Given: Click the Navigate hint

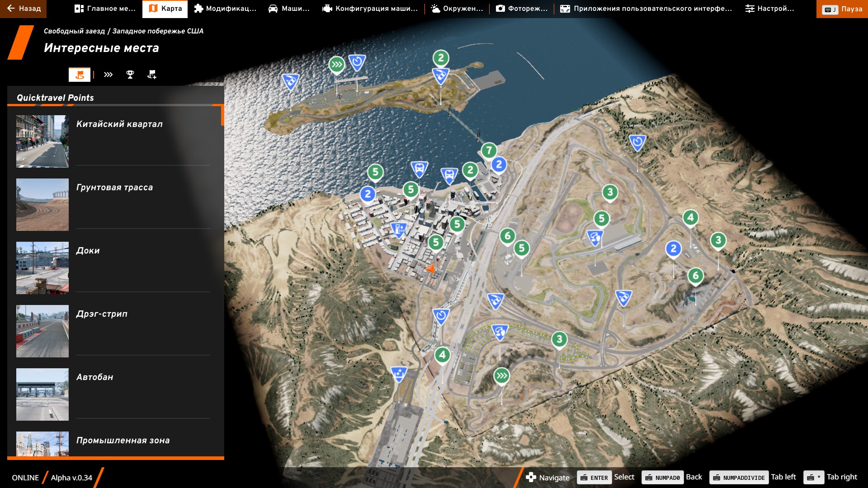Looking at the screenshot, I should tap(547, 478).
